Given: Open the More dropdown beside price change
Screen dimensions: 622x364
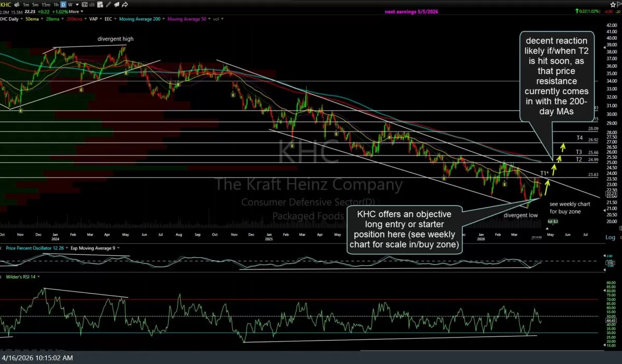Looking at the screenshot, I should coord(75,11).
